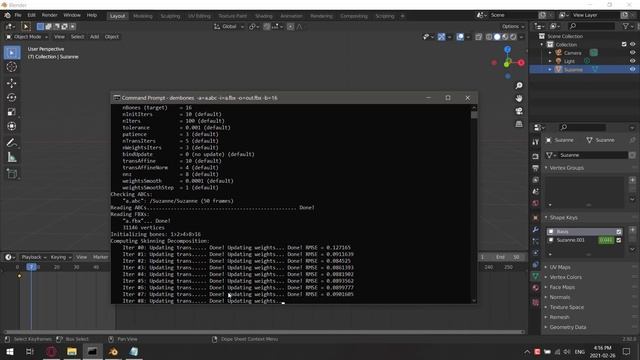Expand the Geometry Data panel
640x360 pixels.
click(x=567, y=327)
